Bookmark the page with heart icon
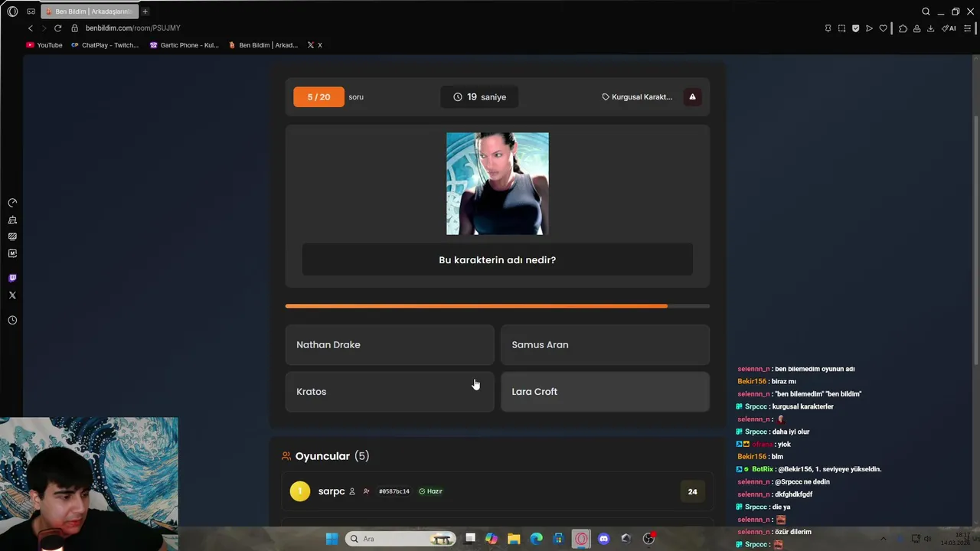The height and width of the screenshot is (551, 980). tap(883, 28)
